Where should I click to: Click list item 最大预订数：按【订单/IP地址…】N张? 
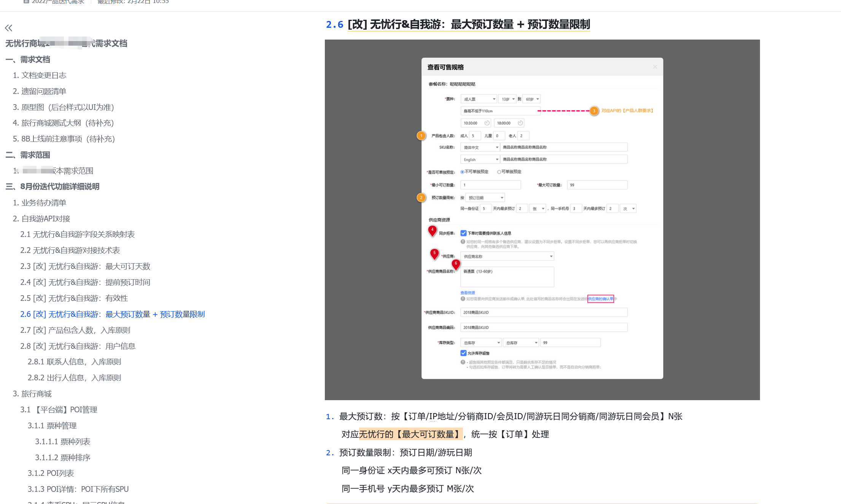click(510, 417)
